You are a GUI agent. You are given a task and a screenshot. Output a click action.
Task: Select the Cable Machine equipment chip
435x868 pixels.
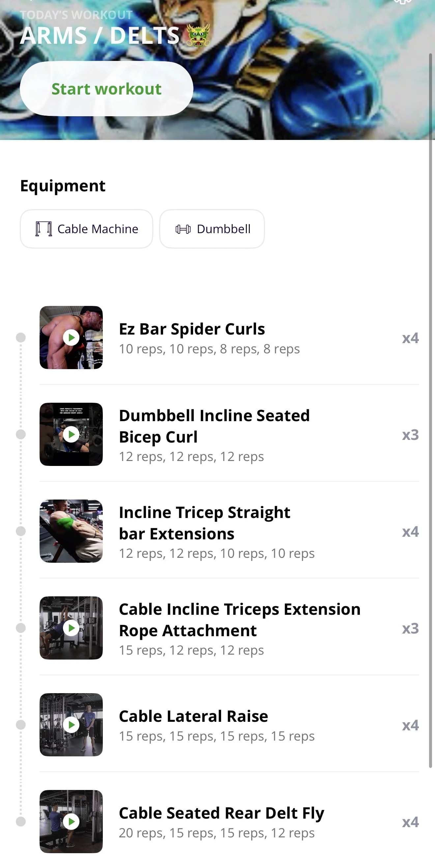tap(86, 229)
